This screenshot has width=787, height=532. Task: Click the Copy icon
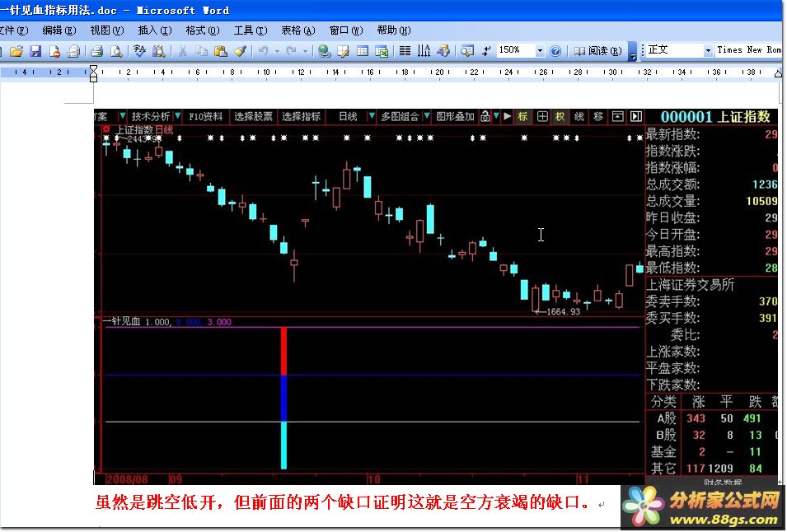point(201,50)
